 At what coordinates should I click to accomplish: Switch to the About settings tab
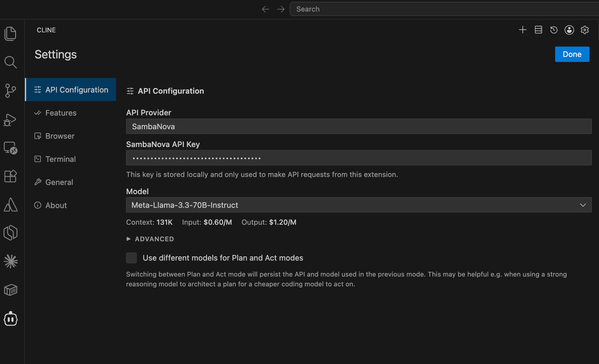[71, 205]
